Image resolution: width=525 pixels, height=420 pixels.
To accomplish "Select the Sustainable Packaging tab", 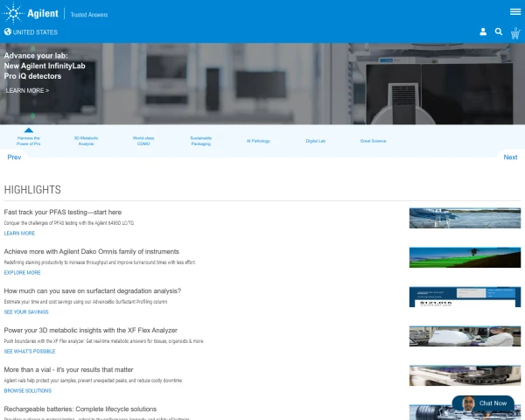I will coord(201,141).
